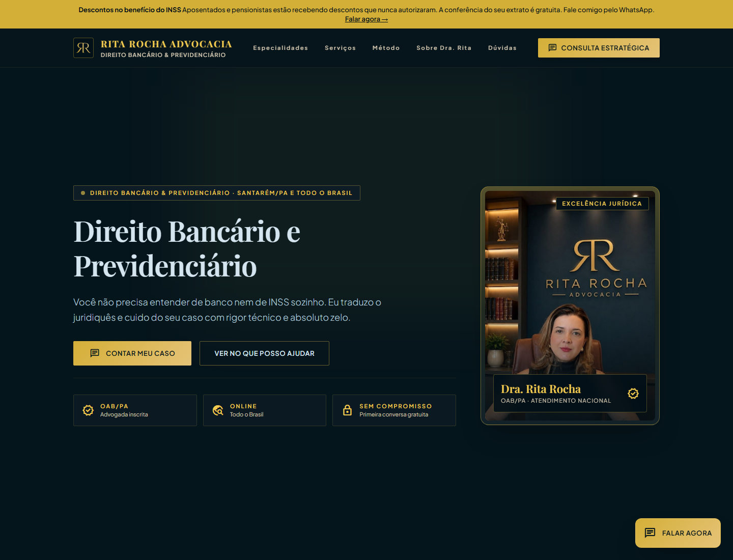
Task: Click the RR monogram logo in the header
Action: tap(83, 48)
